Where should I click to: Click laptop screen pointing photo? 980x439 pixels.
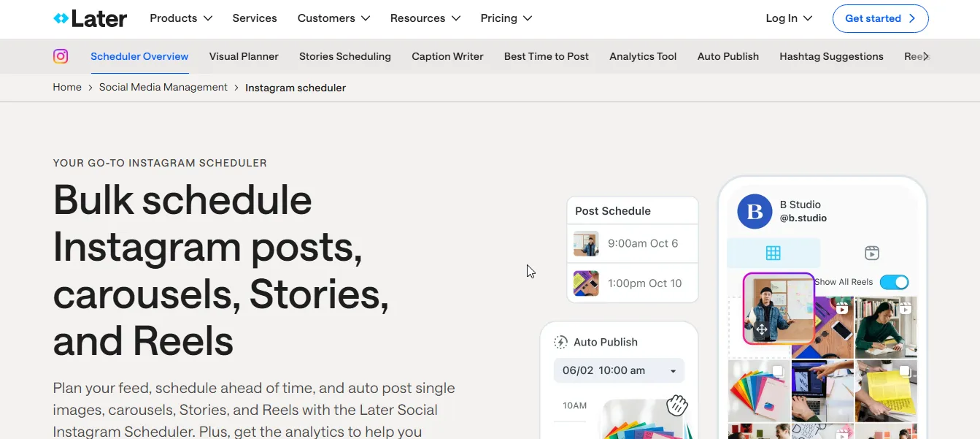tap(822, 391)
